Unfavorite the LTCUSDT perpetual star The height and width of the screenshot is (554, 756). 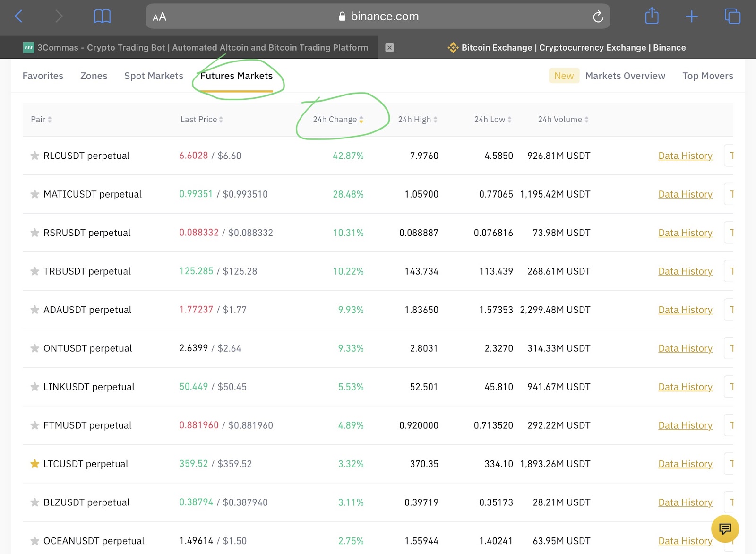point(34,464)
